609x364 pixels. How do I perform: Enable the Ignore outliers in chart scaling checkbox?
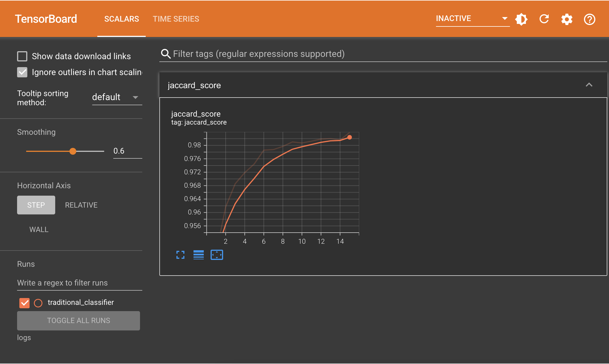(x=22, y=72)
